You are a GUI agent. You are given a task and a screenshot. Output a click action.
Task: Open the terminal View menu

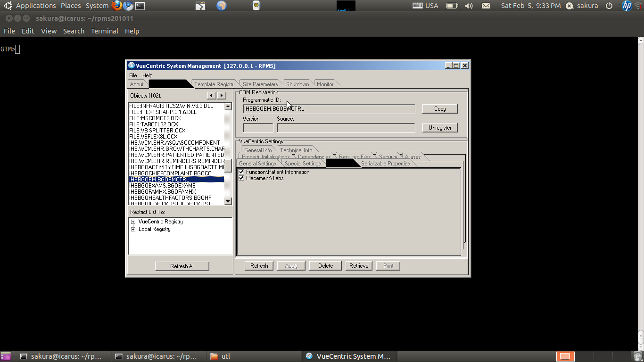(x=49, y=31)
